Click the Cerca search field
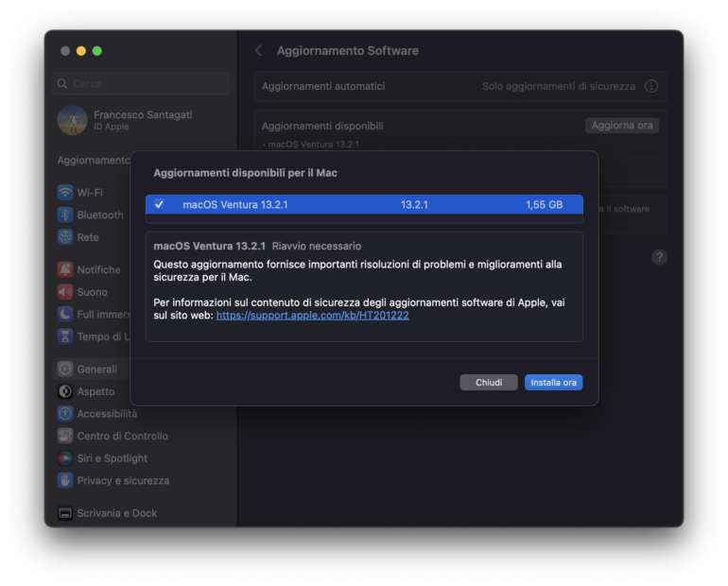 [x=141, y=83]
